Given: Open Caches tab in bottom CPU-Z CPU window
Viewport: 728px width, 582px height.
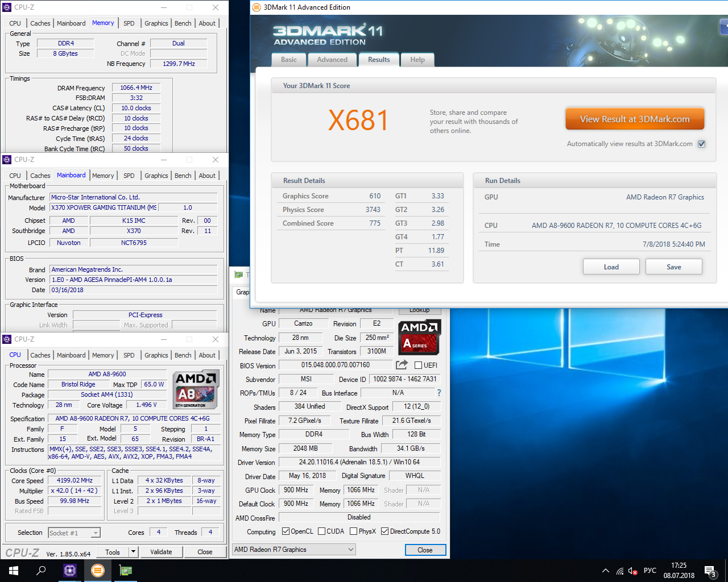Looking at the screenshot, I should tap(40, 355).
